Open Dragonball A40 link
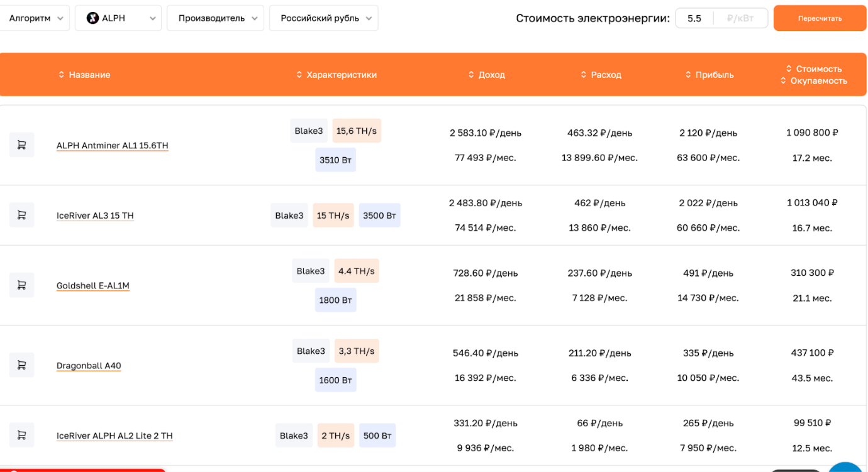 (89, 366)
